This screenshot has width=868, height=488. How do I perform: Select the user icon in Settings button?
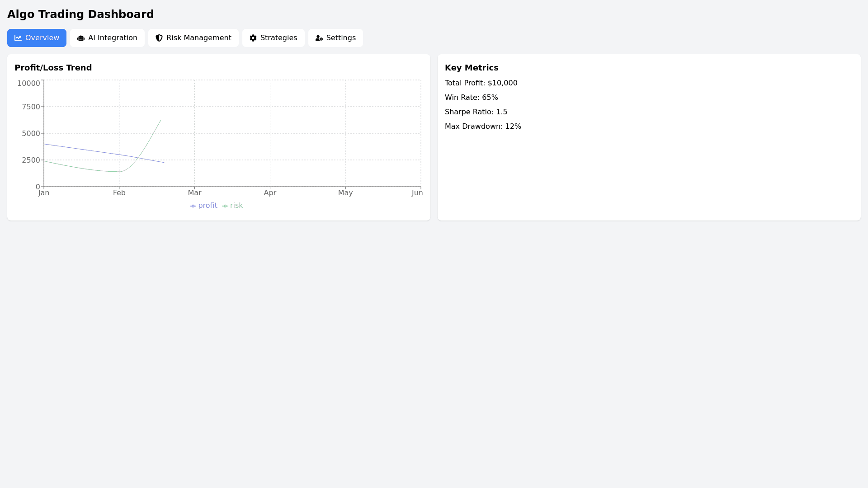tap(319, 38)
